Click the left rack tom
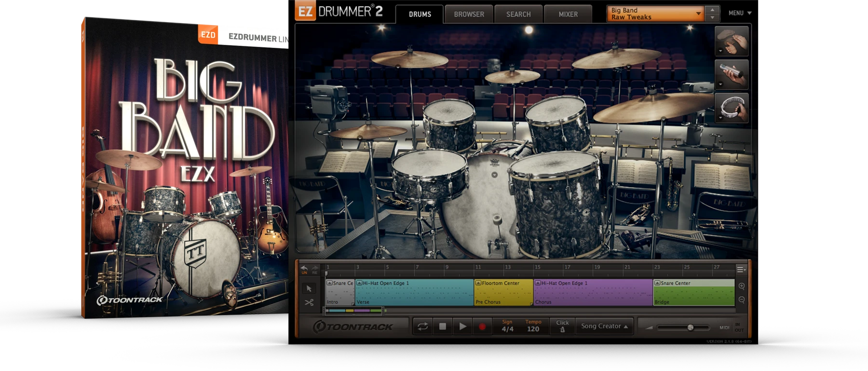 pos(450,124)
